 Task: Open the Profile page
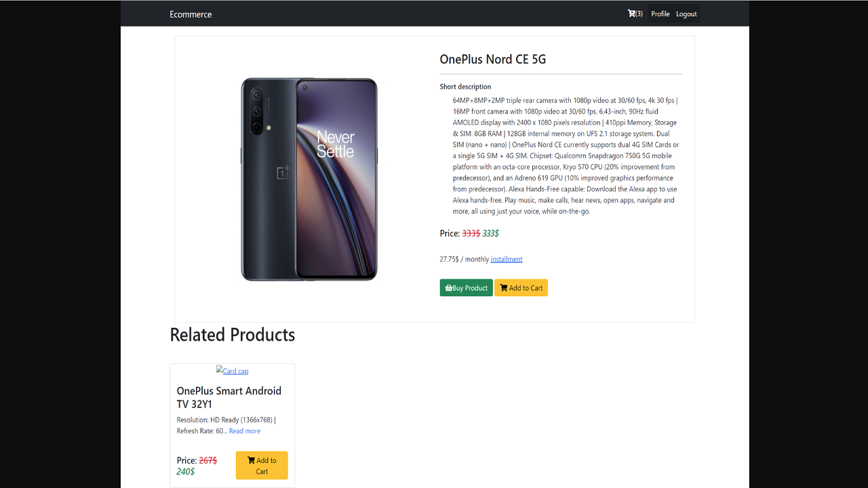[660, 14]
